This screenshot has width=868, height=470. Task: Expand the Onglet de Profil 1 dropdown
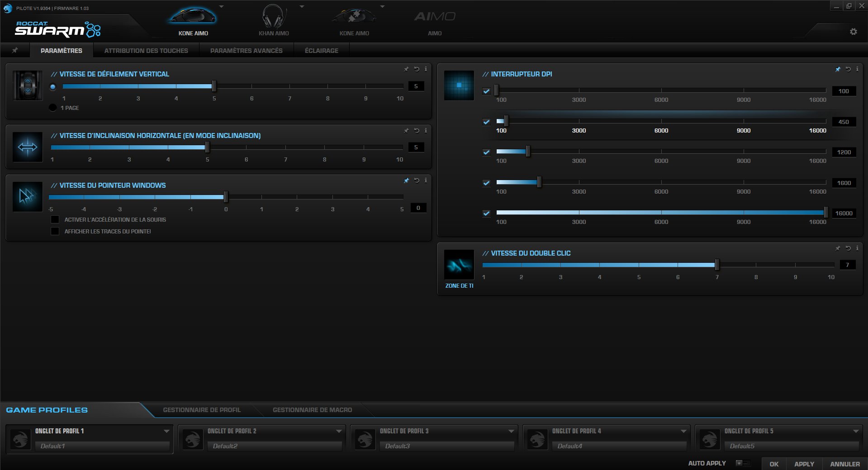pyautogui.click(x=166, y=431)
